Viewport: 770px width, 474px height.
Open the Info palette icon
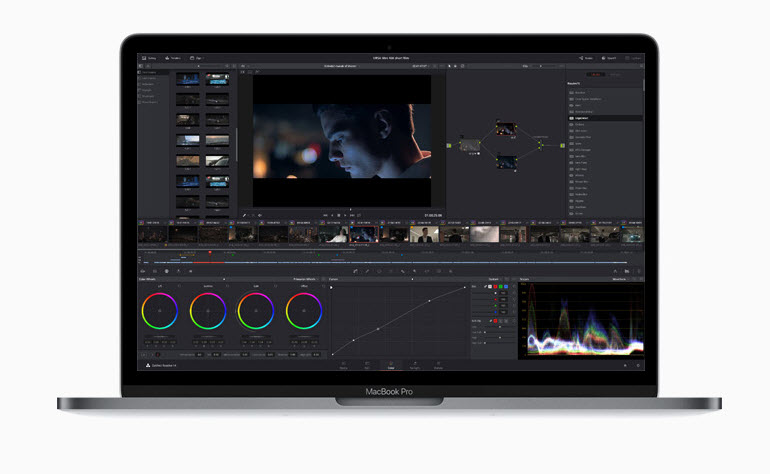tap(639, 271)
